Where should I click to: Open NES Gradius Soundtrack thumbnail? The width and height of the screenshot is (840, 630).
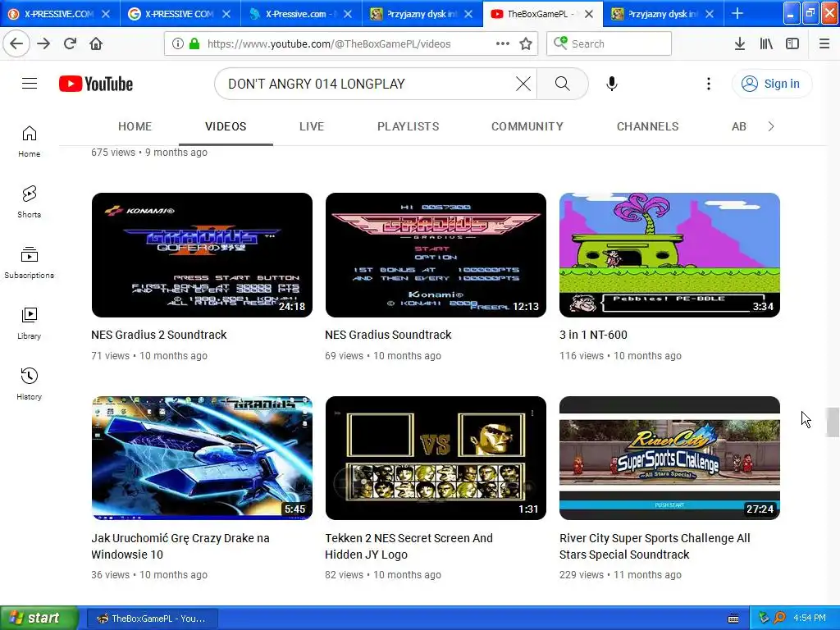(x=436, y=255)
